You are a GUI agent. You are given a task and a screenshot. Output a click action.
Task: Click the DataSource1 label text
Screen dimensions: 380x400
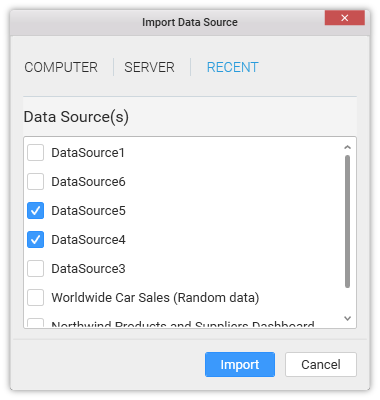(88, 153)
